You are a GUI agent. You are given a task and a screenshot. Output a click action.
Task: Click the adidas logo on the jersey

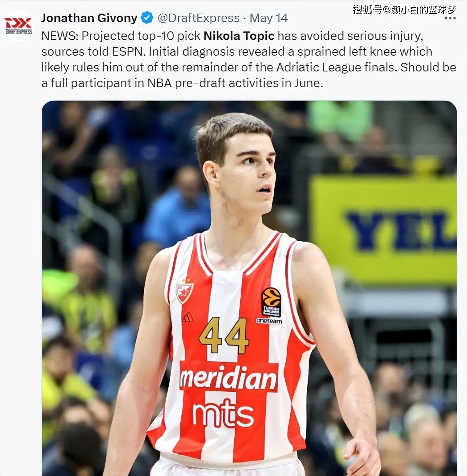coord(187,317)
